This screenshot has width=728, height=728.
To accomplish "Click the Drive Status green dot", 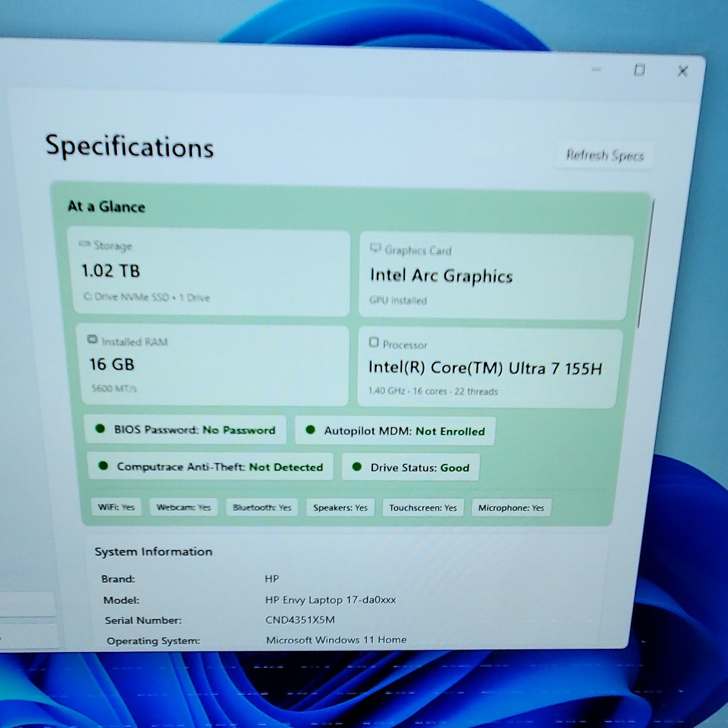I will 357,467.
